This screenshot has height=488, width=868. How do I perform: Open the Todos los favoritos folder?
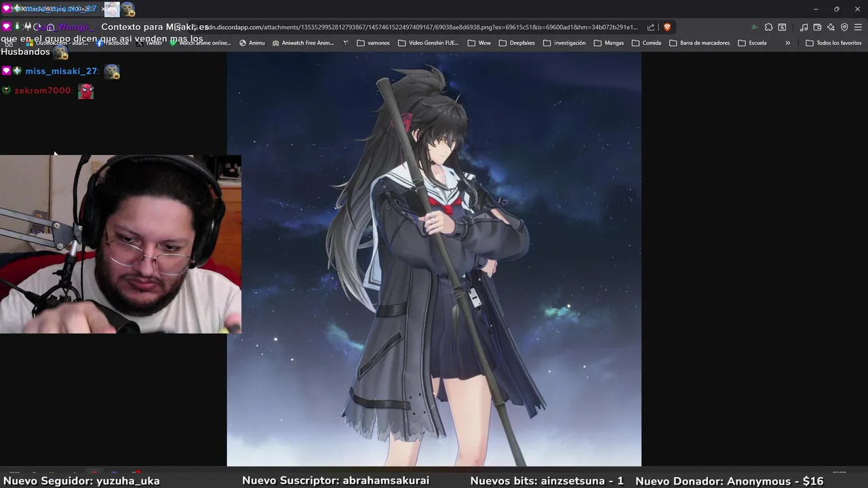coord(833,43)
